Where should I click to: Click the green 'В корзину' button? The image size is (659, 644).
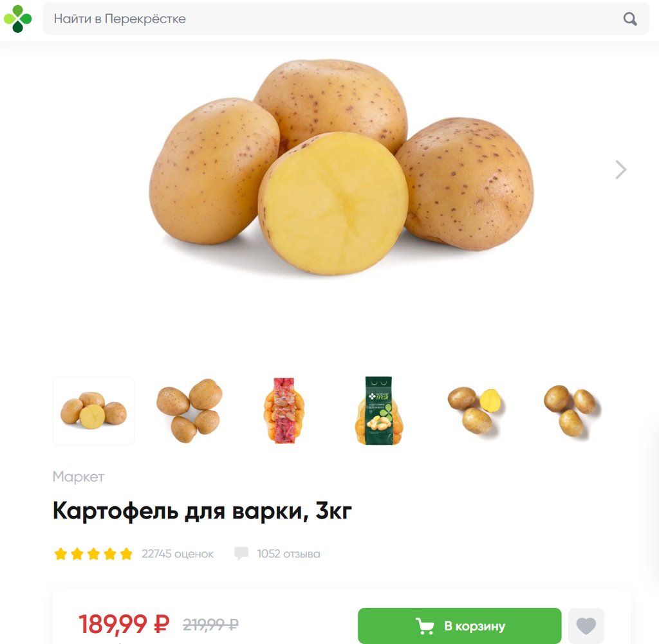click(x=459, y=625)
